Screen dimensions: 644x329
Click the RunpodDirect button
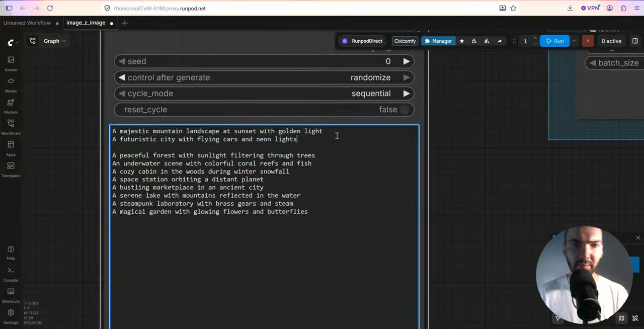362,41
